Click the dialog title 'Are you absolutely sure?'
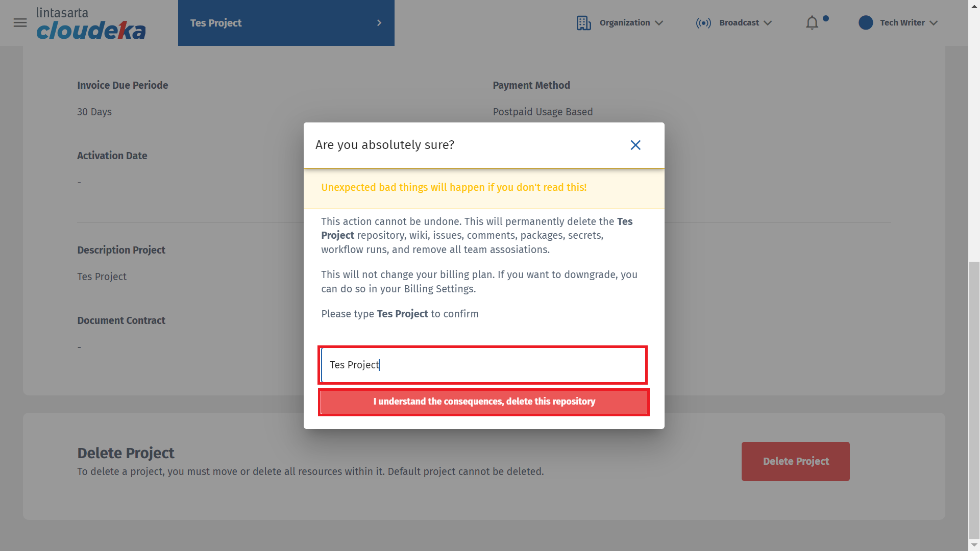Viewport: 980px width, 551px height. (x=385, y=145)
